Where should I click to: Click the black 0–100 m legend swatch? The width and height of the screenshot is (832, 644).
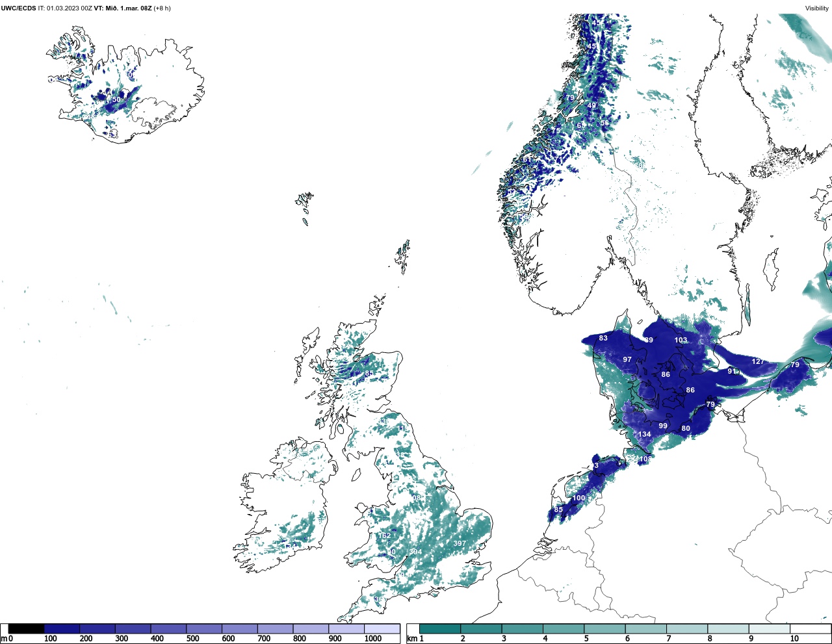pyautogui.click(x=26, y=629)
